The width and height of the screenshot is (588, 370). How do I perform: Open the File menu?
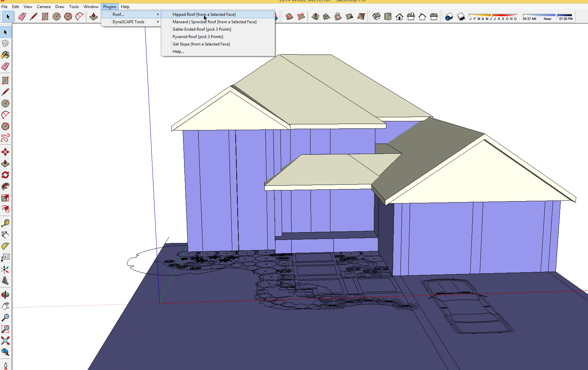4,7
